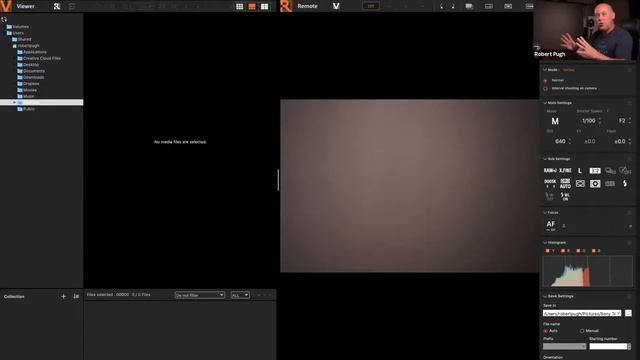The image size is (640, 360).
Task: Click the metering mode icon
Action: 595,184
